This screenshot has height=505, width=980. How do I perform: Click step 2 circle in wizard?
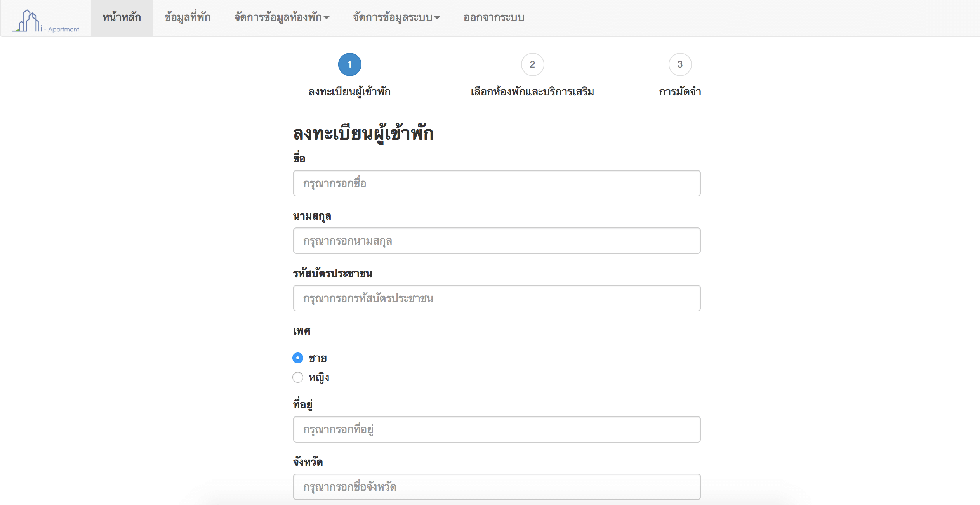(x=532, y=64)
